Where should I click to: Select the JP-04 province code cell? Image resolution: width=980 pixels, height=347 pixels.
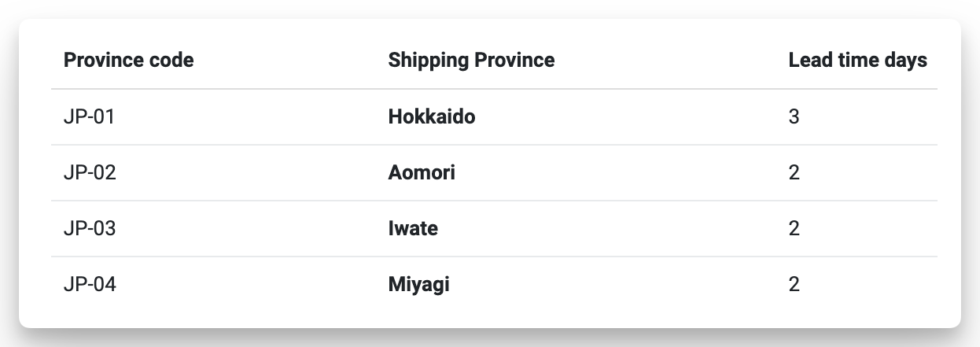click(x=90, y=285)
